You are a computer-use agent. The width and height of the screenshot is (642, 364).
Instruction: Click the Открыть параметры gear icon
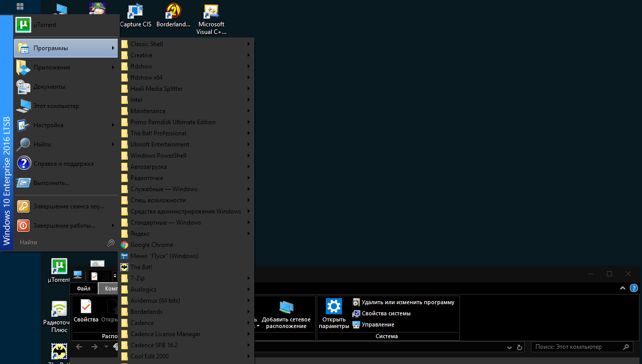[334, 307]
